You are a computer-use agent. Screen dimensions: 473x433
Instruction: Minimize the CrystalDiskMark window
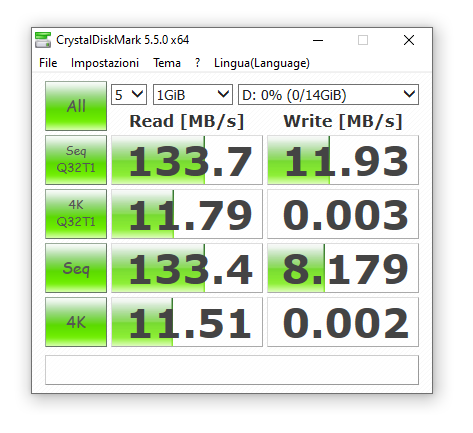point(318,40)
